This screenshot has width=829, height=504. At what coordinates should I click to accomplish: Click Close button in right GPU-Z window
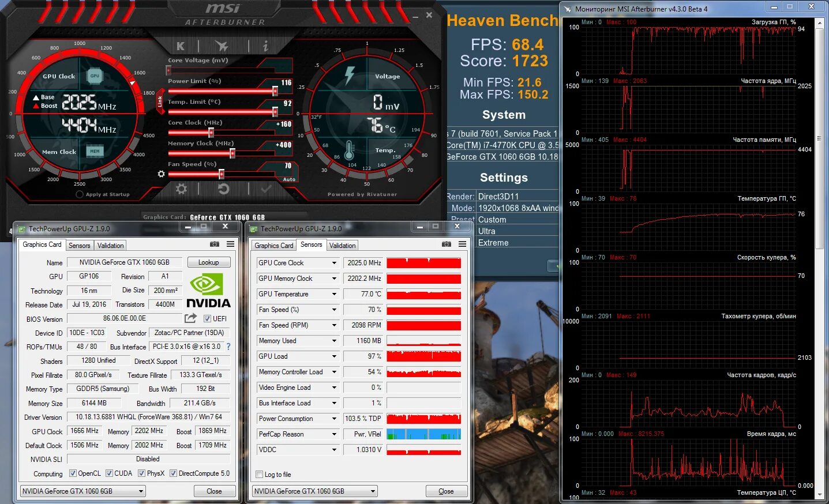pos(446,491)
